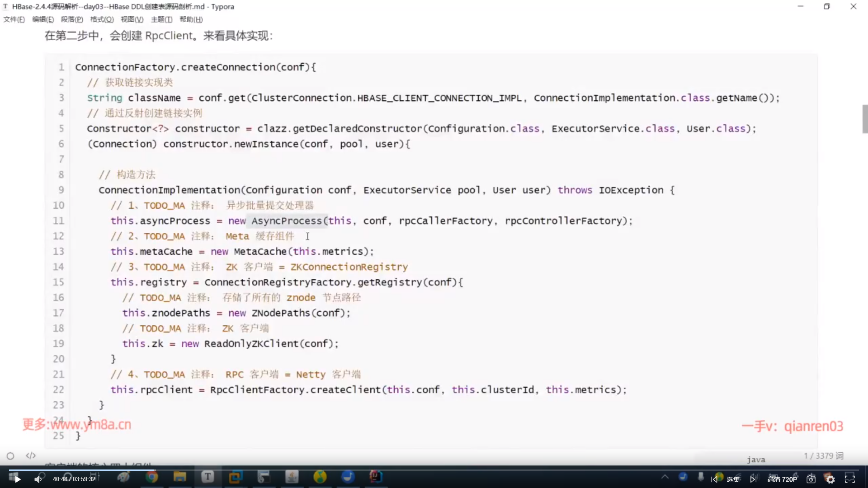This screenshot has height=488, width=868.
Task: Click the Chrome taskbar icon
Action: pyautogui.click(x=152, y=477)
